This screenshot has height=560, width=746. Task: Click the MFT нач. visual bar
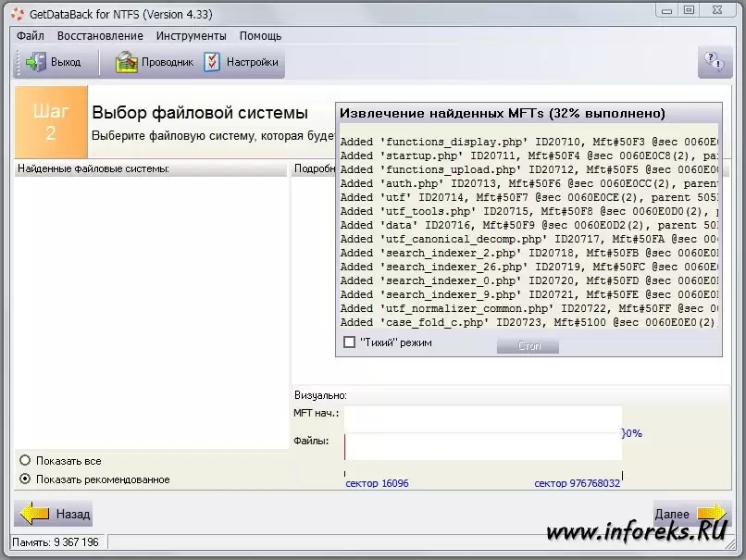(x=482, y=417)
